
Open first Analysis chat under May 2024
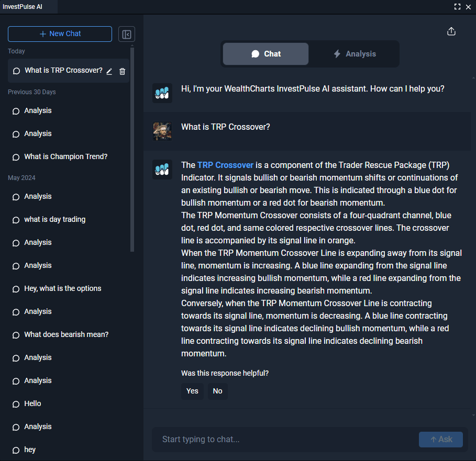[38, 196]
